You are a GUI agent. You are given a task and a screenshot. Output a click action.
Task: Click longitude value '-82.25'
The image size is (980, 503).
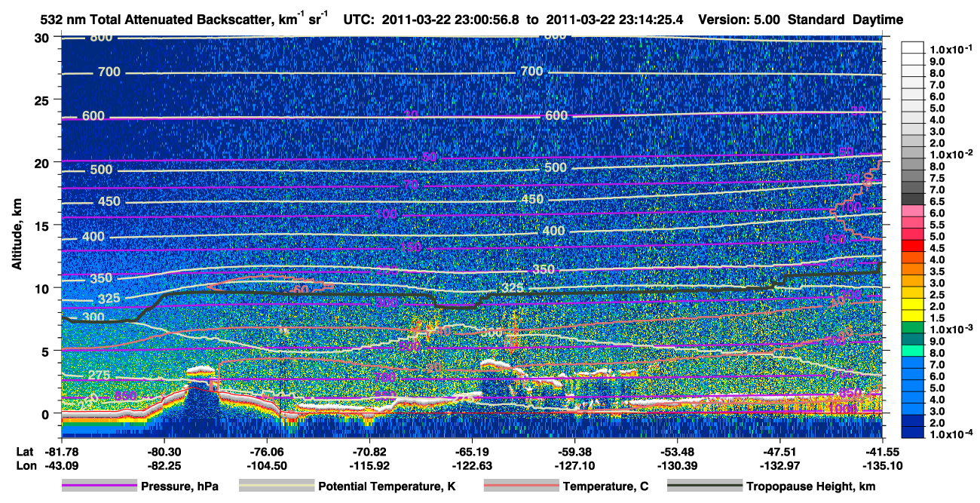click(x=164, y=466)
